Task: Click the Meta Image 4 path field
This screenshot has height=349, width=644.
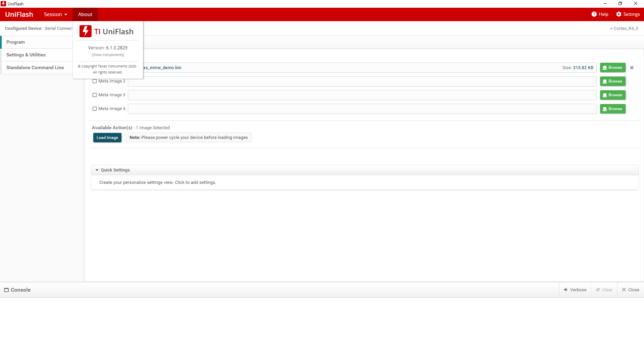Action: coord(362,109)
